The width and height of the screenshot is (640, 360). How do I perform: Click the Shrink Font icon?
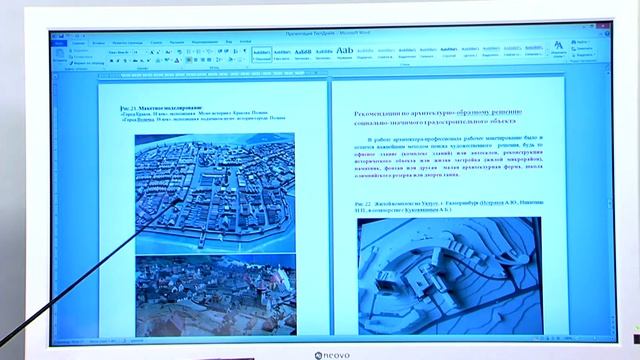pyautogui.click(x=159, y=52)
